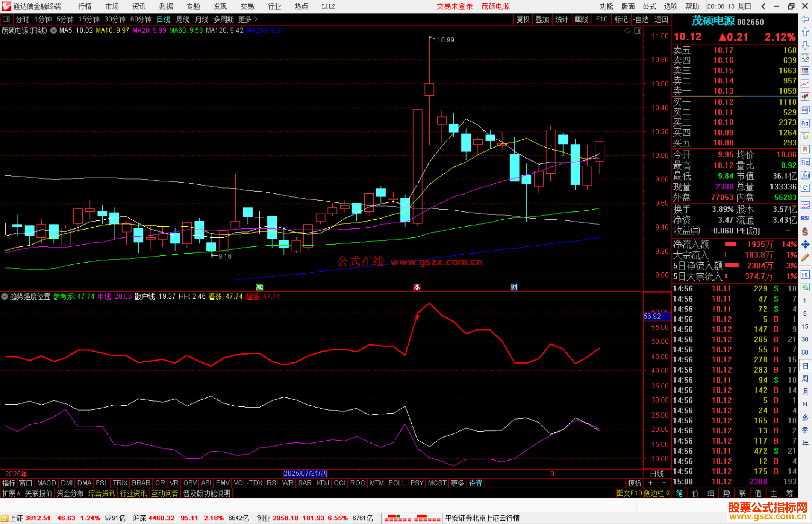Select the MACD indicator tab
This screenshot has height=524, width=812.
click(47, 483)
